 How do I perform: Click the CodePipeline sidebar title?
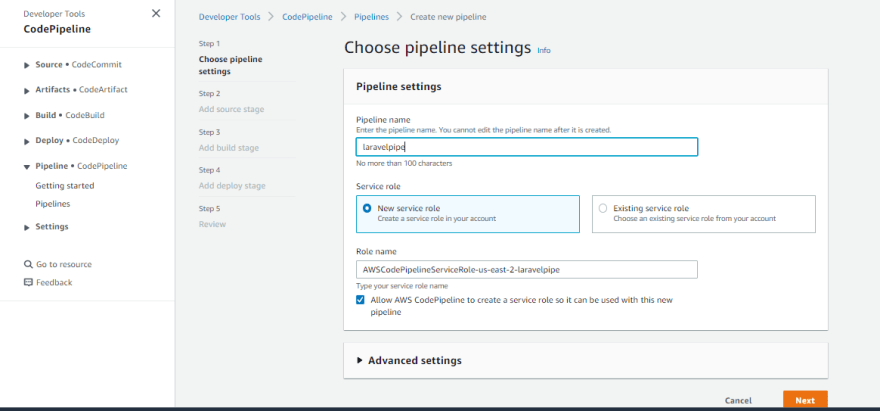57,29
